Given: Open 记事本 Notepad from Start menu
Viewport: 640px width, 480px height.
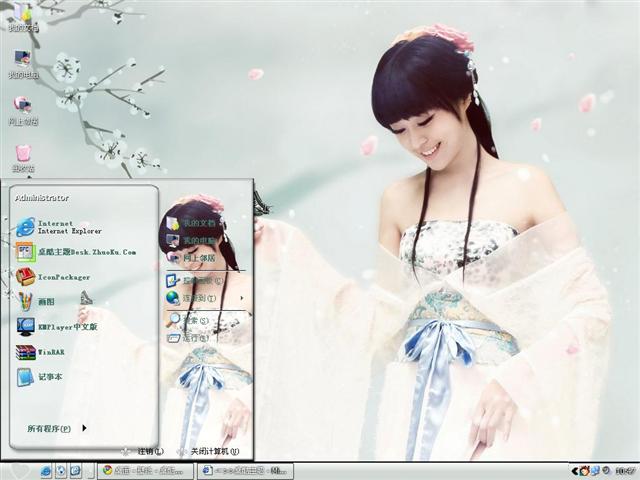Looking at the screenshot, I should (x=39, y=376).
